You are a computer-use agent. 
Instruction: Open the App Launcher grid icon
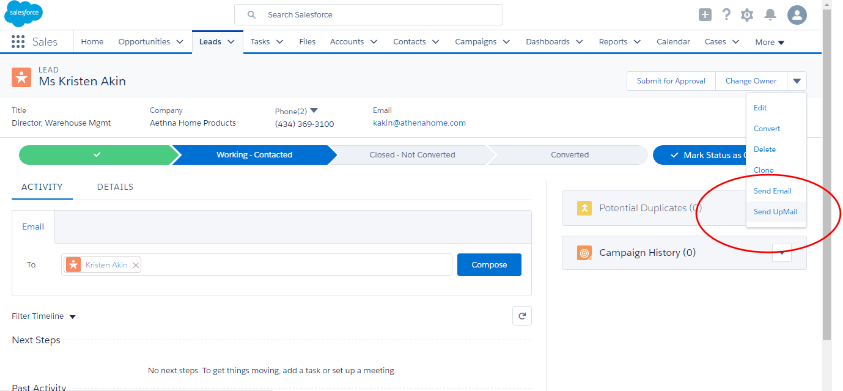tap(18, 42)
